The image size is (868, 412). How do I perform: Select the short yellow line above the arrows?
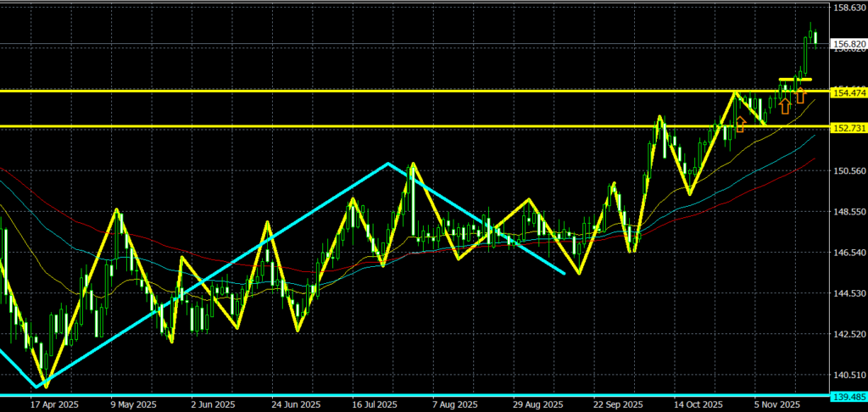click(x=795, y=80)
